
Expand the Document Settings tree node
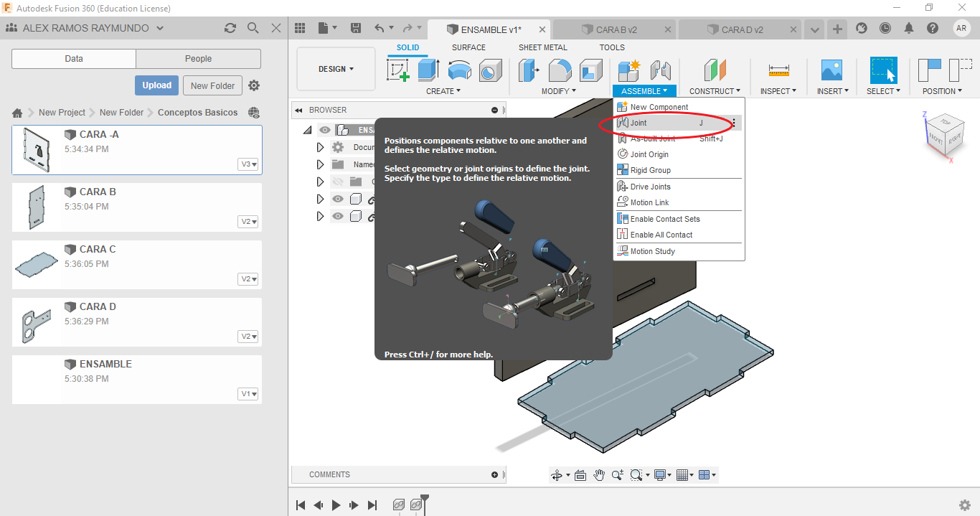coord(321,147)
